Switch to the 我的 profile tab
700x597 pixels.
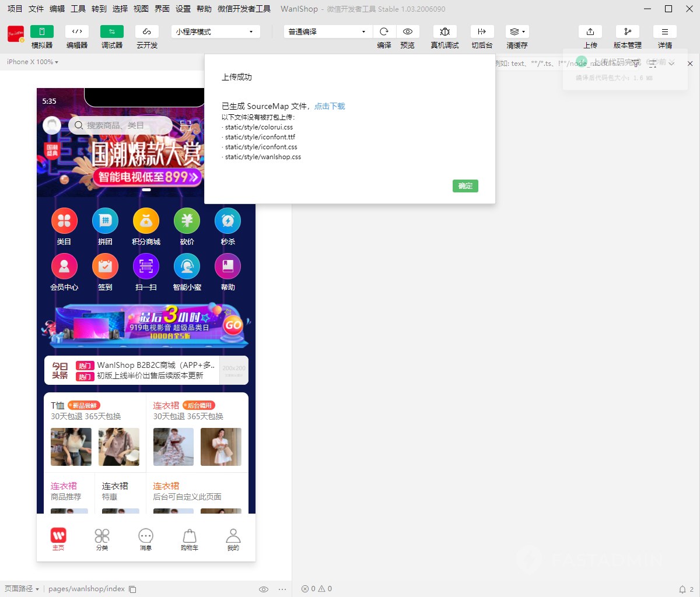pyautogui.click(x=233, y=539)
